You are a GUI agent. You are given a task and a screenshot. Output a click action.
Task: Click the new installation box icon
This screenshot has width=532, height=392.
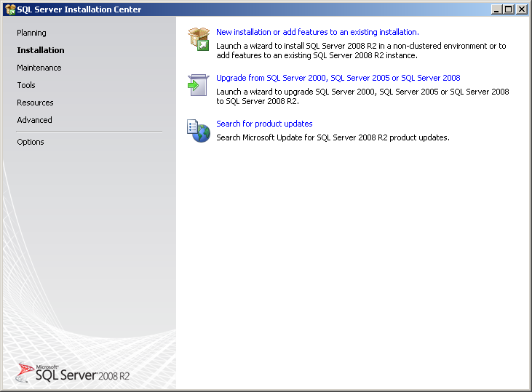tap(199, 39)
